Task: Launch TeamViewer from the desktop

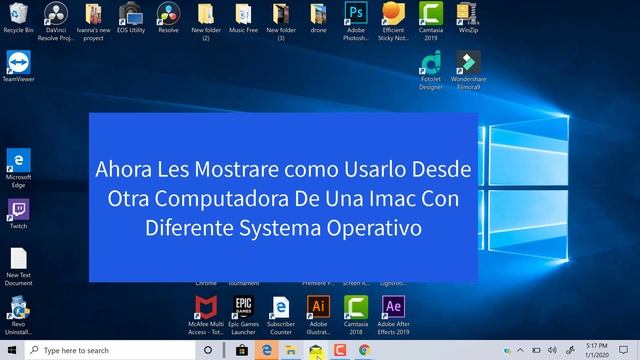Action: click(x=18, y=66)
